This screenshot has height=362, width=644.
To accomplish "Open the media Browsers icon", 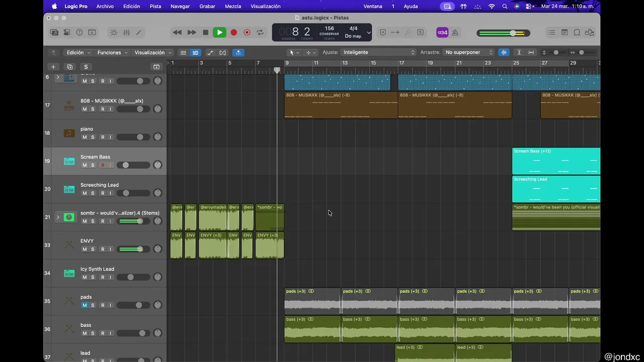I will [x=589, y=32].
